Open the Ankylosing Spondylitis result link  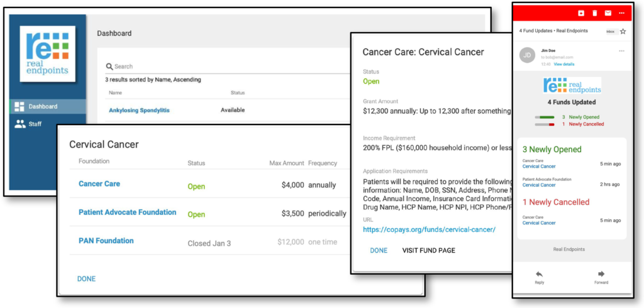(x=139, y=110)
